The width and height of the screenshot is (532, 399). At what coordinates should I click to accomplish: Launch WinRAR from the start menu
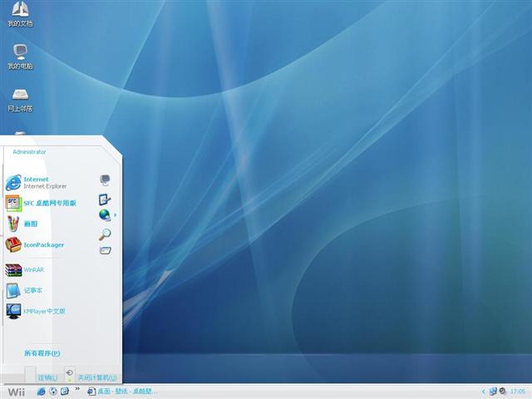pos(25,270)
